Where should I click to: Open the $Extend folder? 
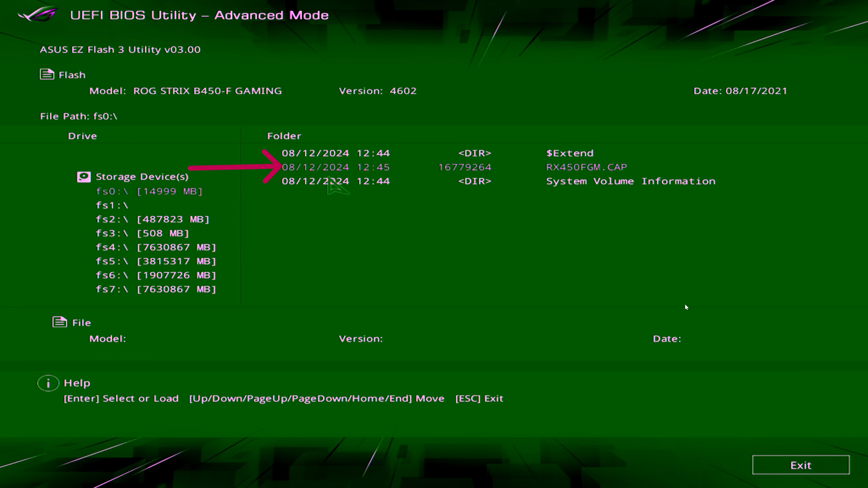[x=569, y=153]
